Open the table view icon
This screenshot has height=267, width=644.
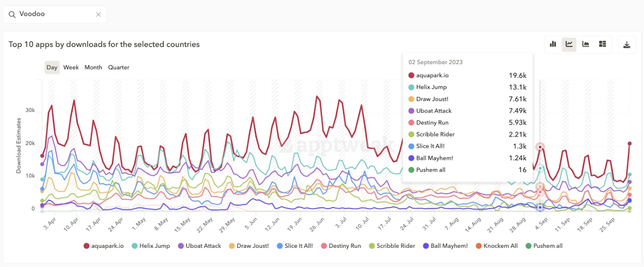click(602, 44)
